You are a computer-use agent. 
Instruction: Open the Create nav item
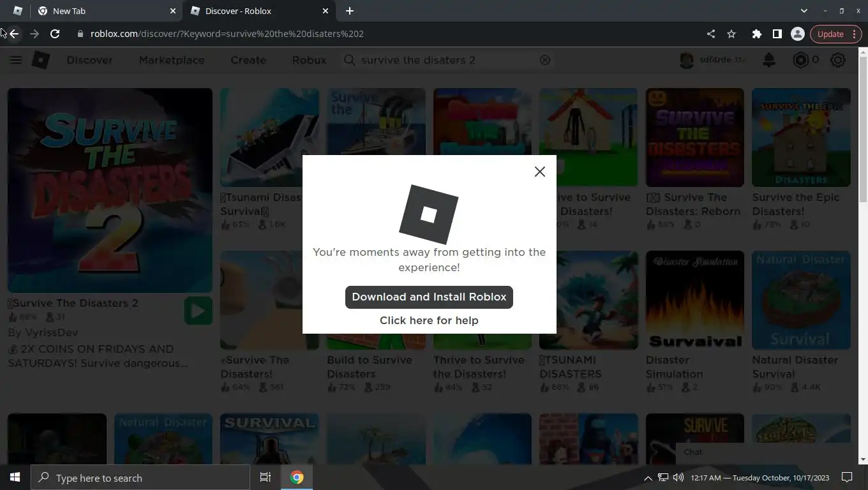[x=248, y=60]
